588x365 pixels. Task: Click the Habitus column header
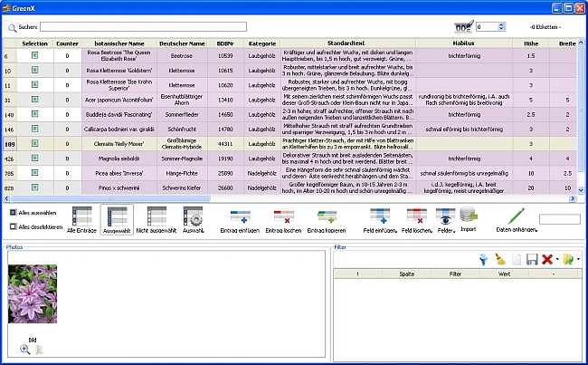[464, 43]
